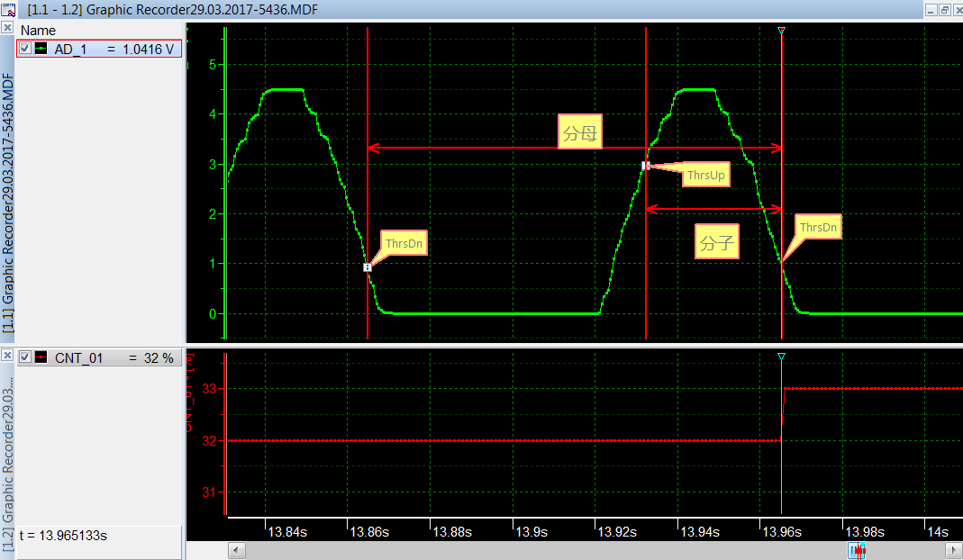Click the right ThrsDn callout label

tap(818, 227)
